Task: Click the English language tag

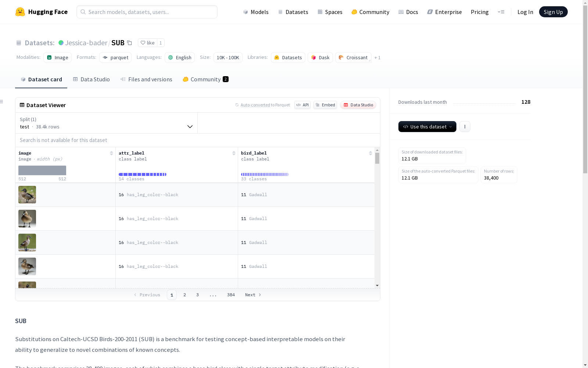Action: click(x=180, y=57)
